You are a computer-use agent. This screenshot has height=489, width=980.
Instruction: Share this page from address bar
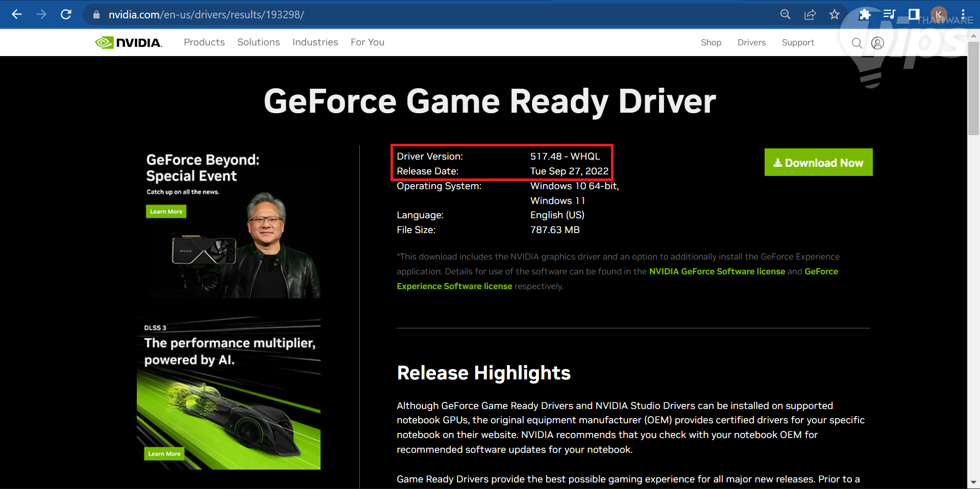(x=810, y=14)
